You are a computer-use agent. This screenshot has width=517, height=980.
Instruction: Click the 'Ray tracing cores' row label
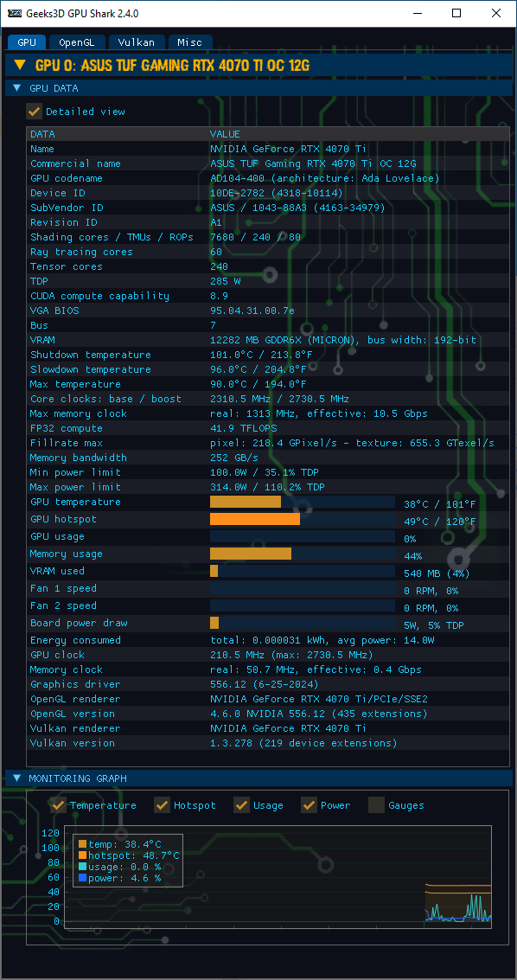pos(82,252)
